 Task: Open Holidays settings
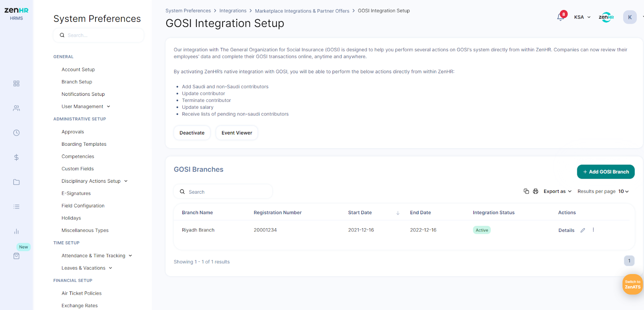(x=71, y=218)
